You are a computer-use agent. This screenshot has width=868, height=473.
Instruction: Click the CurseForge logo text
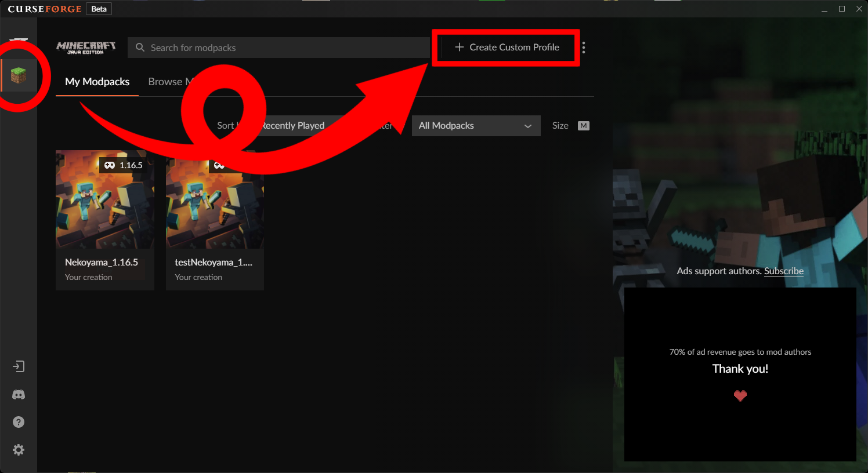[45, 9]
